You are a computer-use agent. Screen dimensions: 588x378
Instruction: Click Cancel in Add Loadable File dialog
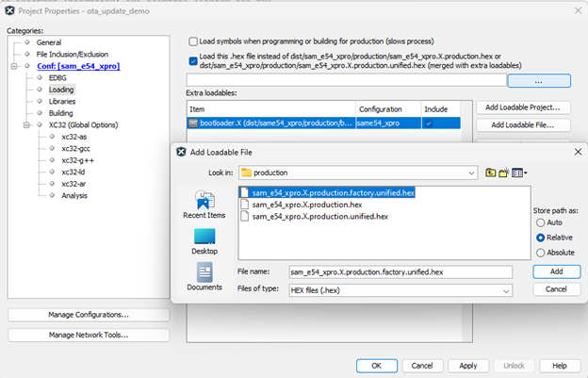tap(557, 289)
